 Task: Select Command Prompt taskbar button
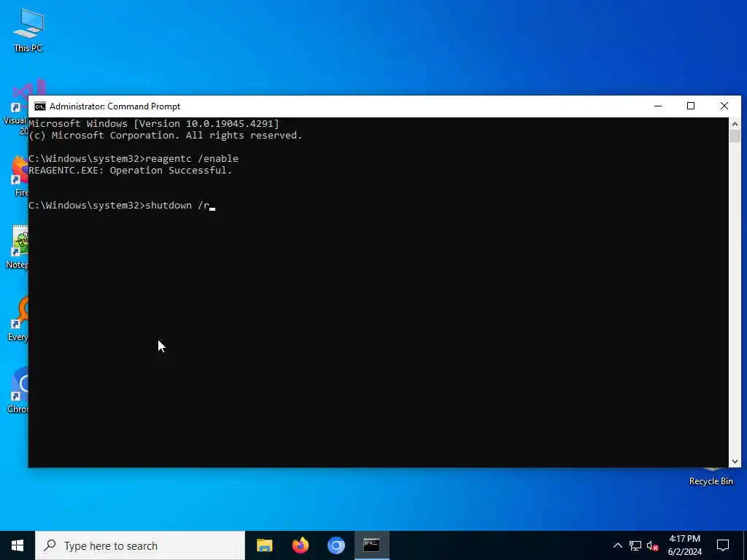371,545
